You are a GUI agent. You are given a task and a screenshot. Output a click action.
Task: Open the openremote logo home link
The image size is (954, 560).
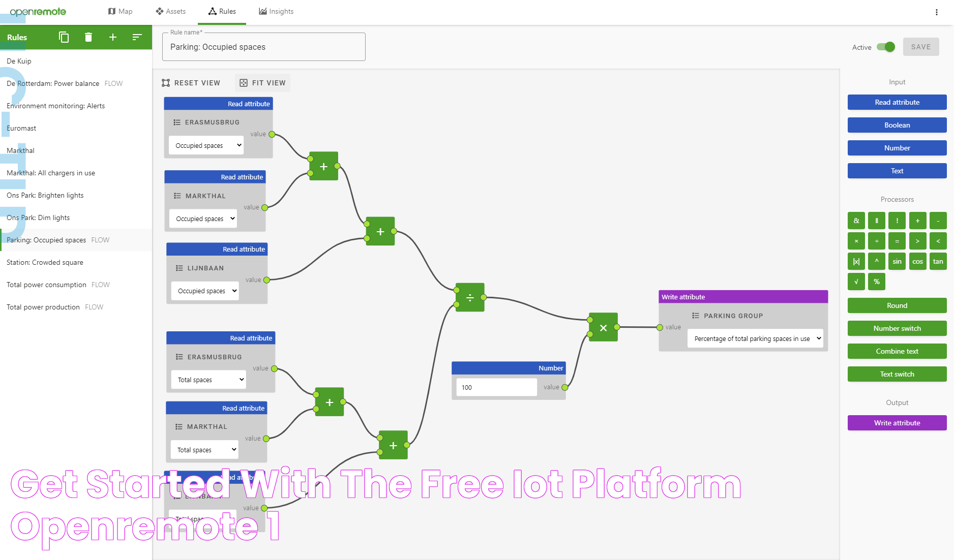click(x=38, y=11)
